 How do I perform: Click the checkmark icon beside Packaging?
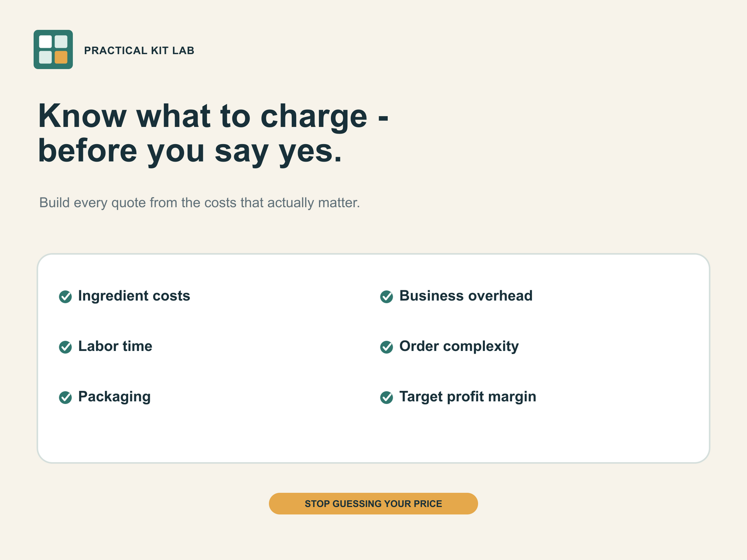click(65, 397)
